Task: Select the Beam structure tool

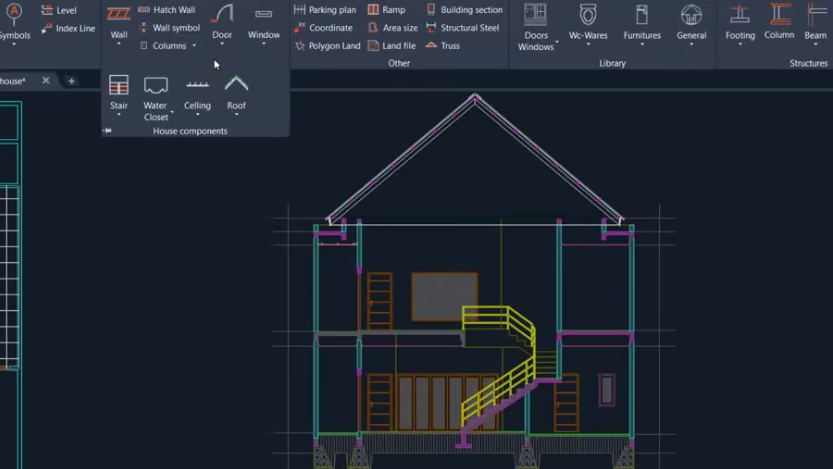Action: 815,21
